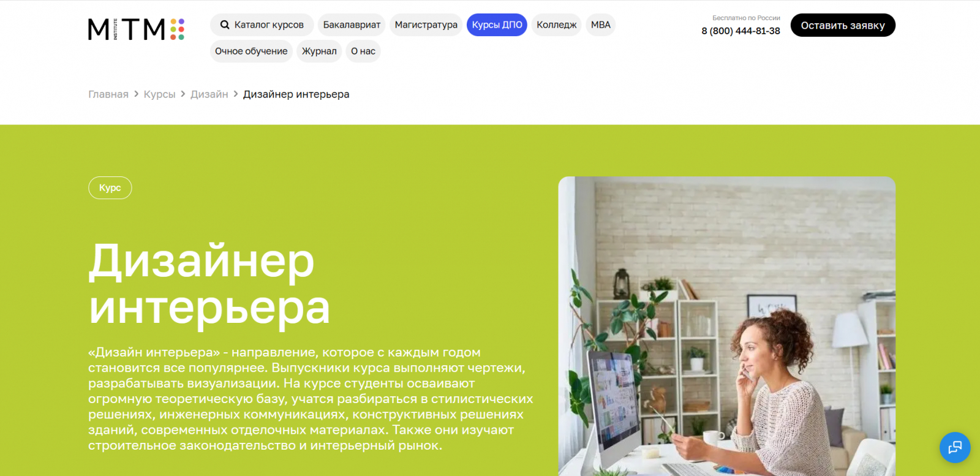
Task: Click the Дизайнер интерьера heading
Action: point(209,284)
